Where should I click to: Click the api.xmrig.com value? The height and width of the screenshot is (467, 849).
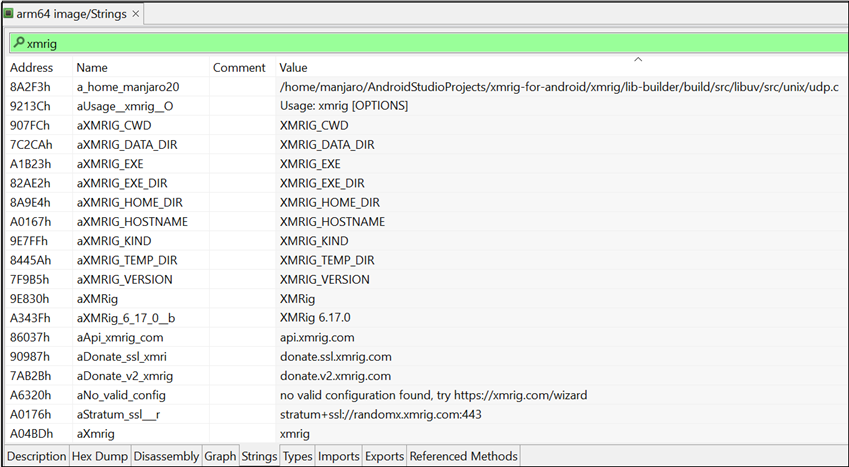coord(317,337)
